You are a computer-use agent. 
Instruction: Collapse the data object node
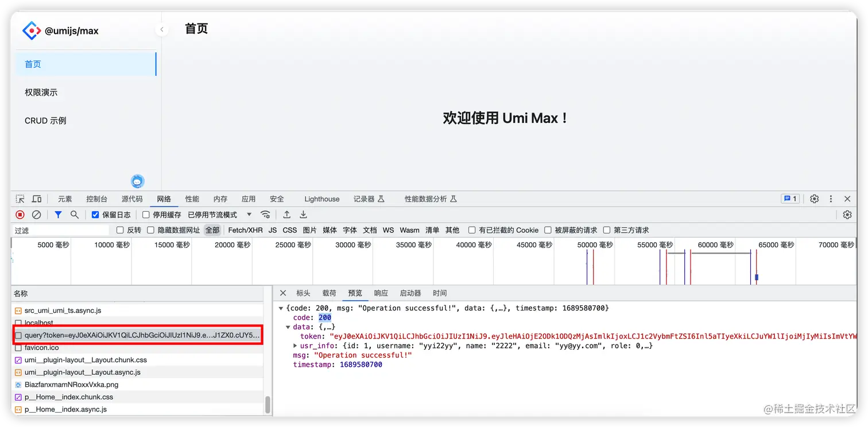click(288, 327)
